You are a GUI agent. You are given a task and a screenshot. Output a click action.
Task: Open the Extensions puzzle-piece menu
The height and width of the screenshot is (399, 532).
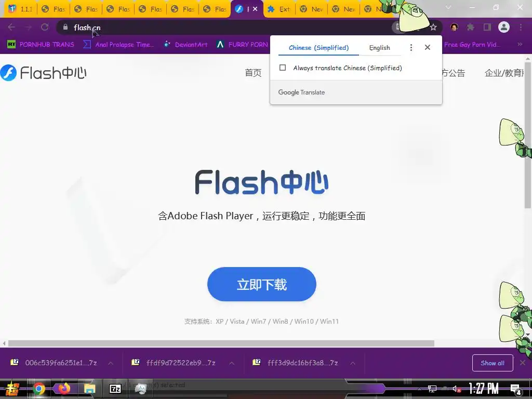pyautogui.click(x=470, y=27)
